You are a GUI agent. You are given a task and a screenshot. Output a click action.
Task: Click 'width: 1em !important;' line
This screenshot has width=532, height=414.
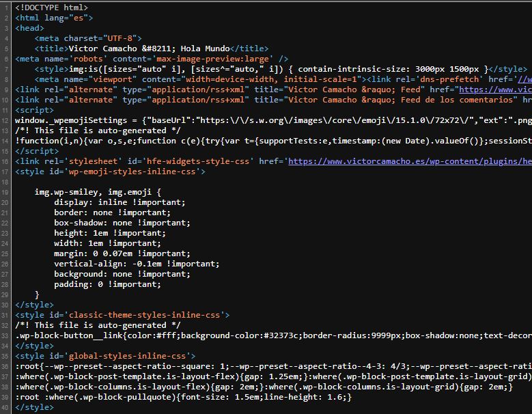pos(107,243)
